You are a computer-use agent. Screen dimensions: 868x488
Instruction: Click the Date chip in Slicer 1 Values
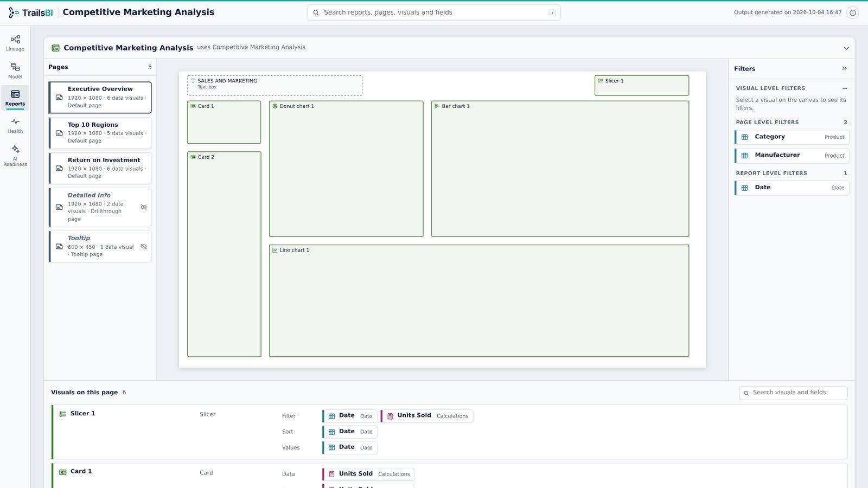350,447
